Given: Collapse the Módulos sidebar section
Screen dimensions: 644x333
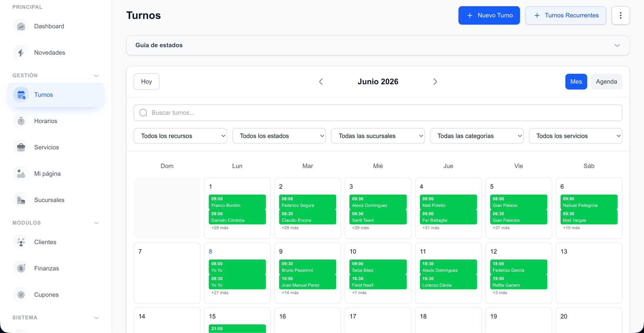Looking at the screenshot, I should coord(96,223).
